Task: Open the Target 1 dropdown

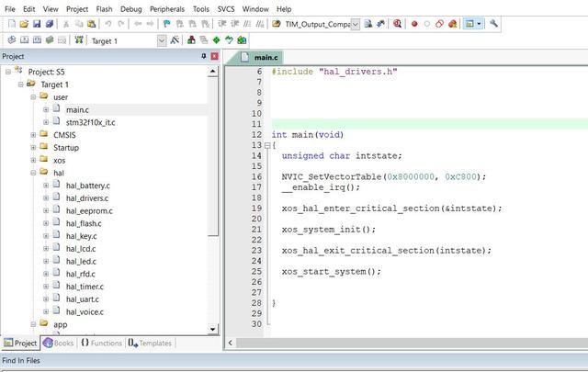Action: point(162,40)
